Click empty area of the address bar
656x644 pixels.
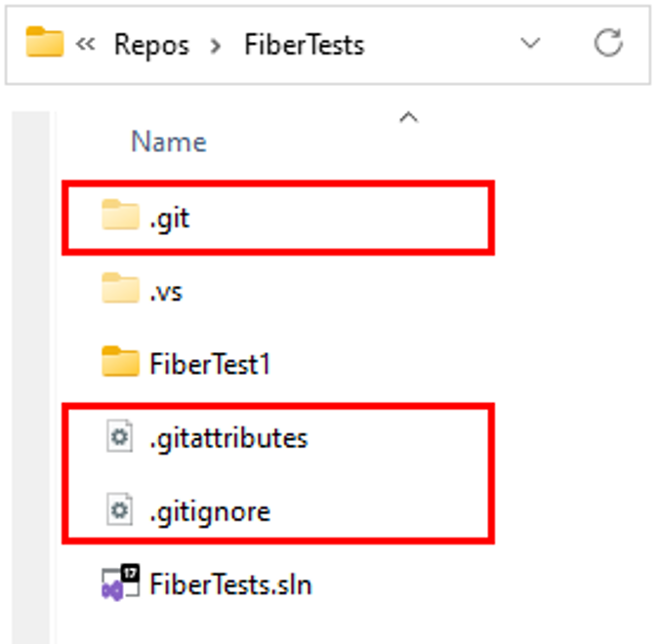click(439, 44)
